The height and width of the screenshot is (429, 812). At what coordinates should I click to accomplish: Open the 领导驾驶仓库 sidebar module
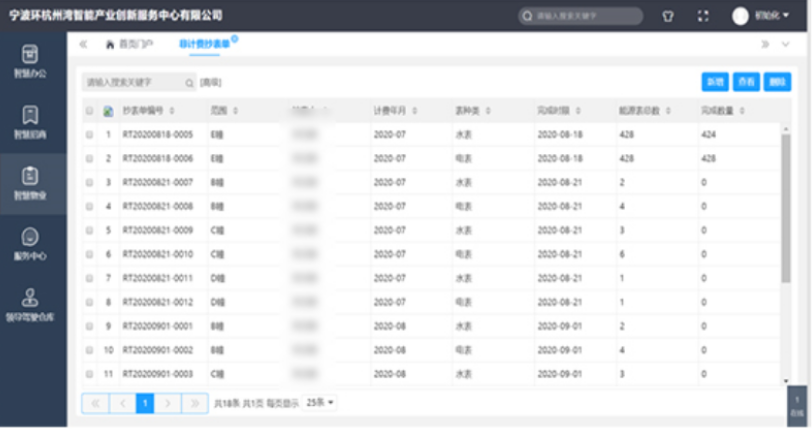click(30, 305)
